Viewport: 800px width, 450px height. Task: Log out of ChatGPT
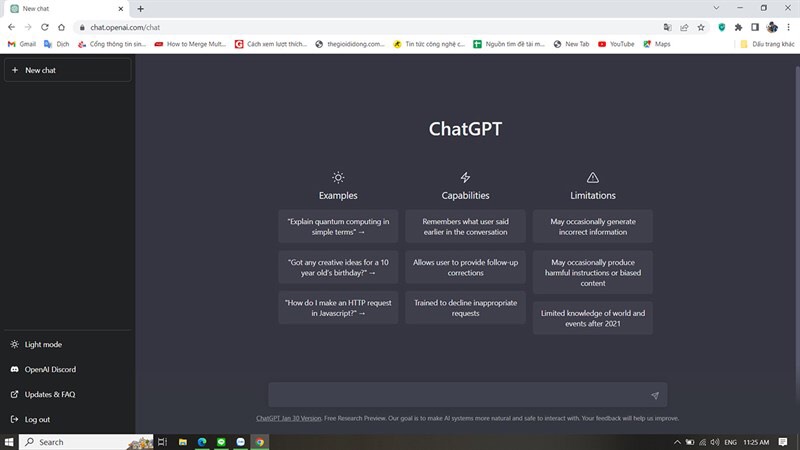tap(67, 419)
